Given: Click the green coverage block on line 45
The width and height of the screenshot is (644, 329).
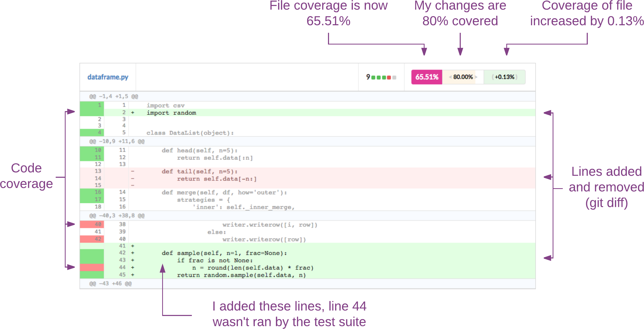Looking at the screenshot, I should [92, 275].
